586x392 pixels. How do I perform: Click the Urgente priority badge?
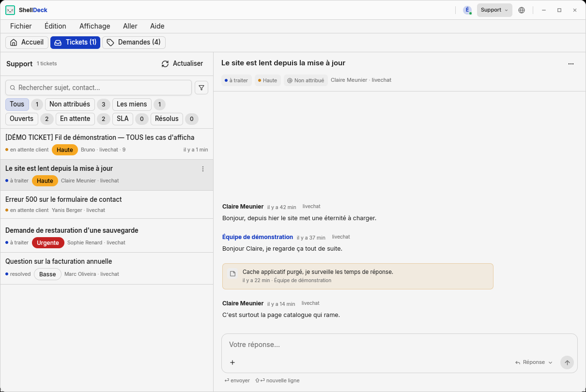click(48, 243)
